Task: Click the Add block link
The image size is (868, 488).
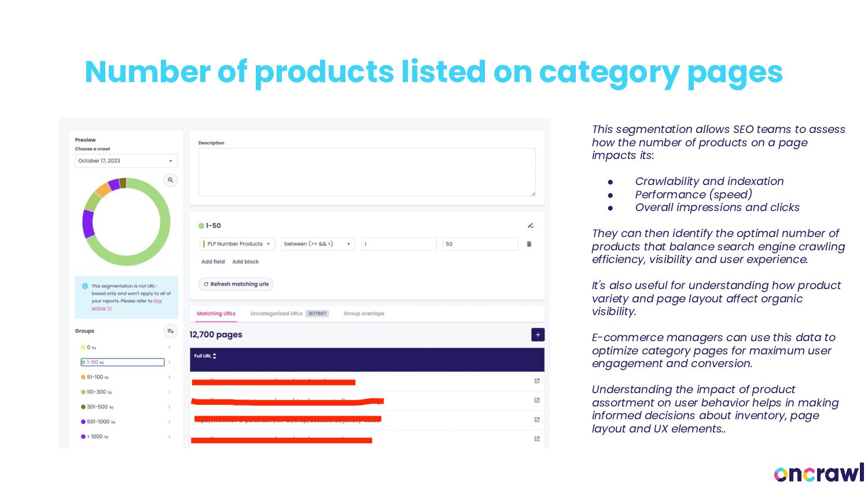Action: pyautogui.click(x=245, y=262)
